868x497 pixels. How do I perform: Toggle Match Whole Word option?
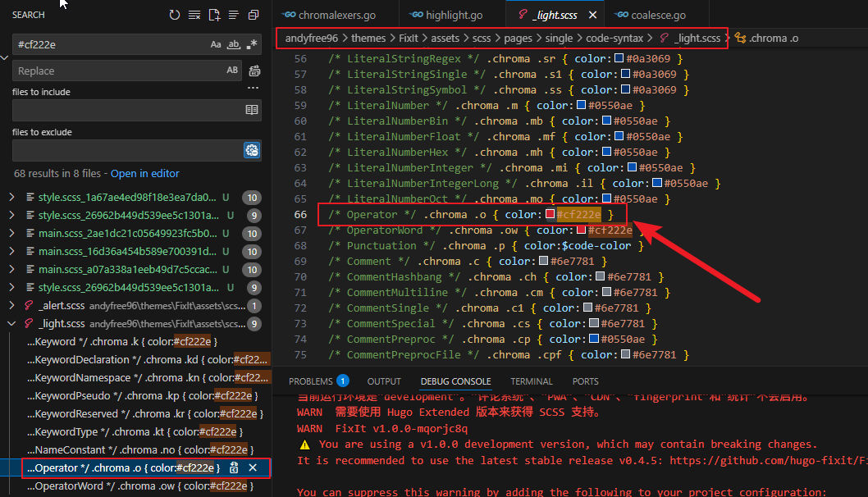click(234, 44)
